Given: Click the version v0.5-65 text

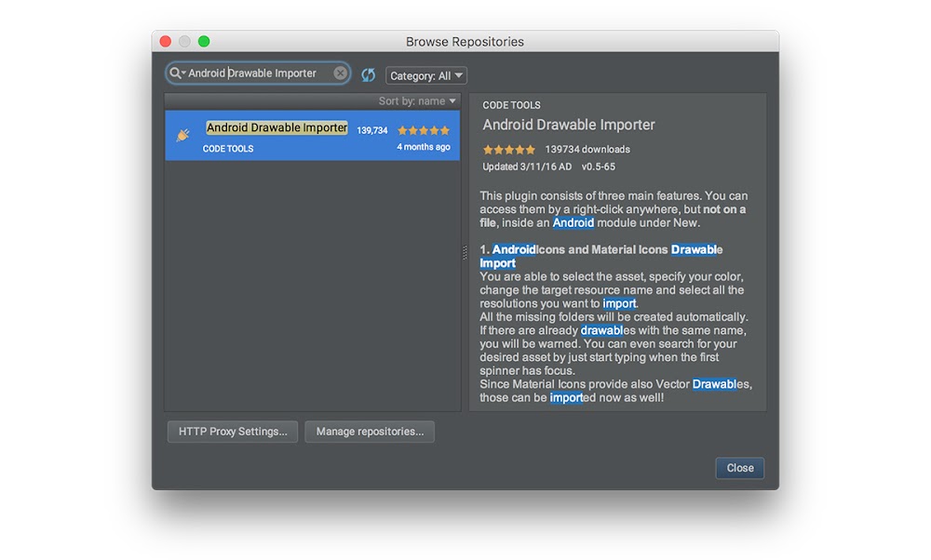Looking at the screenshot, I should click(x=599, y=167).
